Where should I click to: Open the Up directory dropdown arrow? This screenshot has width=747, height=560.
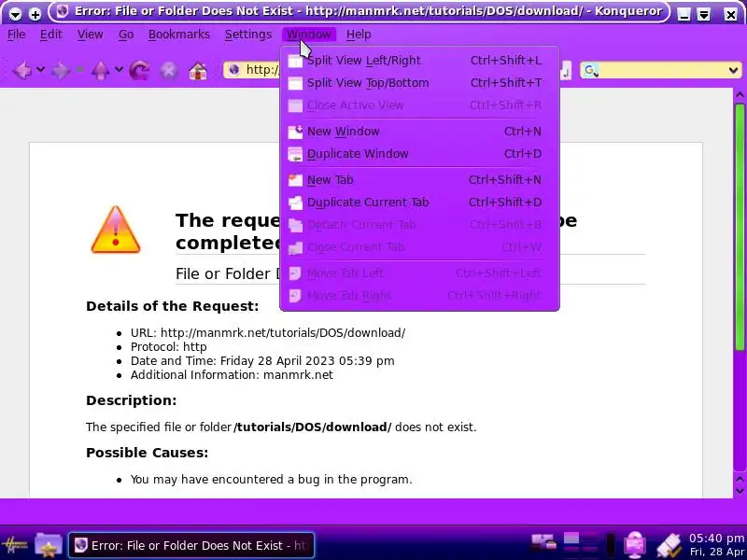(119, 69)
